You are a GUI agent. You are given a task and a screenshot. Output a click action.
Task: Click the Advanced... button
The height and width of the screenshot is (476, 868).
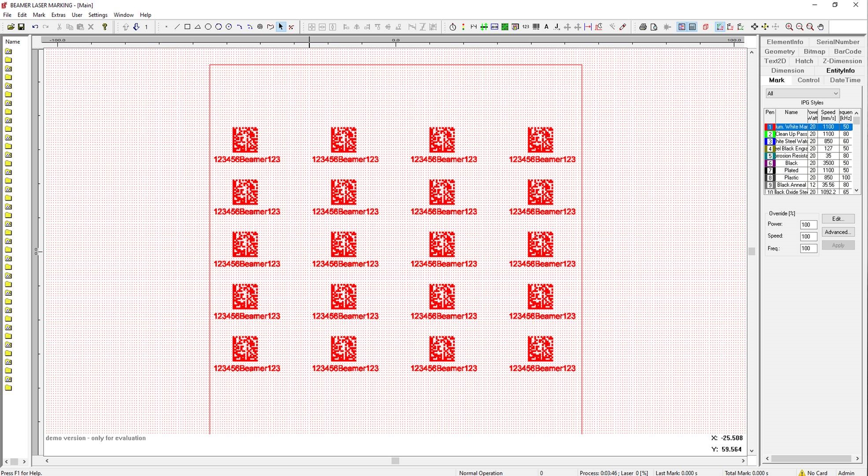point(838,232)
